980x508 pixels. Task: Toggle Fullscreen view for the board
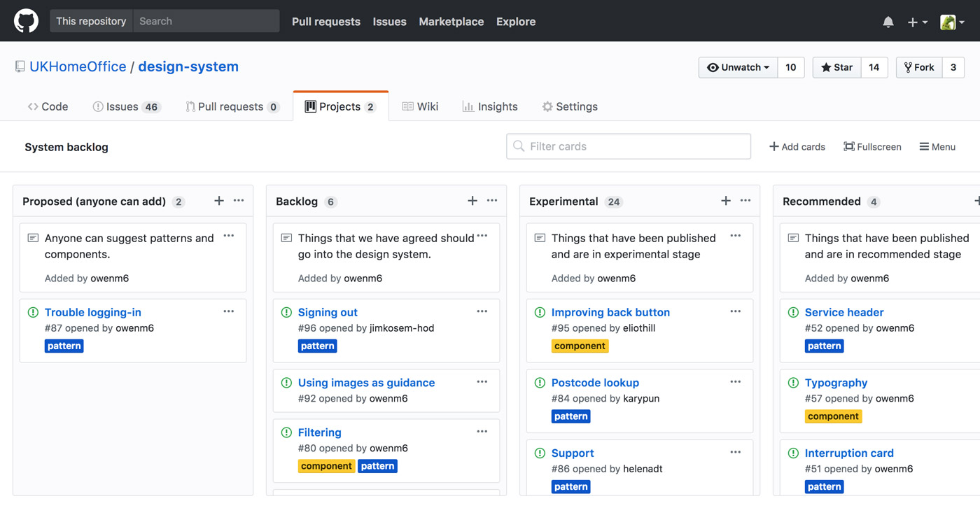pos(872,147)
